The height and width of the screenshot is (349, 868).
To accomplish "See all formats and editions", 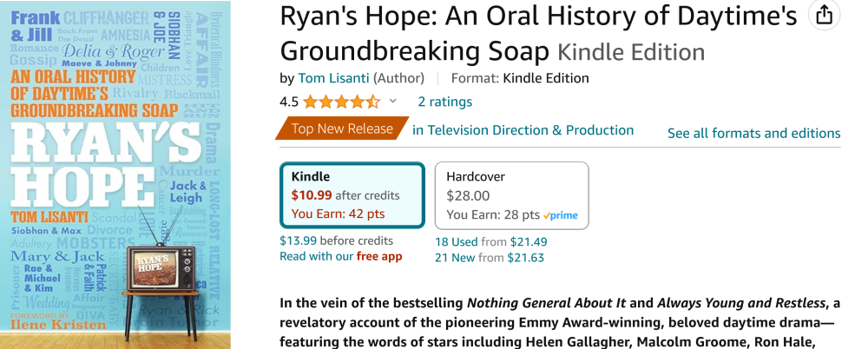I will [x=753, y=133].
